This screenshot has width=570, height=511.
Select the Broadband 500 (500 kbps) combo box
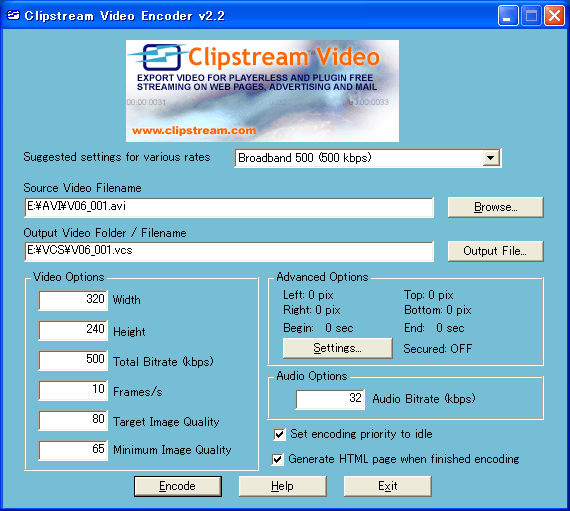tap(368, 158)
